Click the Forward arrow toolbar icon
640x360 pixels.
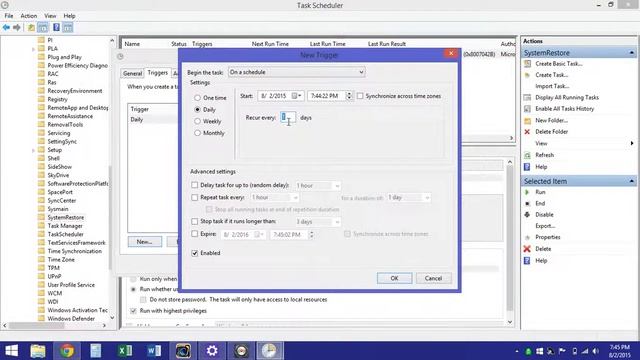(16, 28)
